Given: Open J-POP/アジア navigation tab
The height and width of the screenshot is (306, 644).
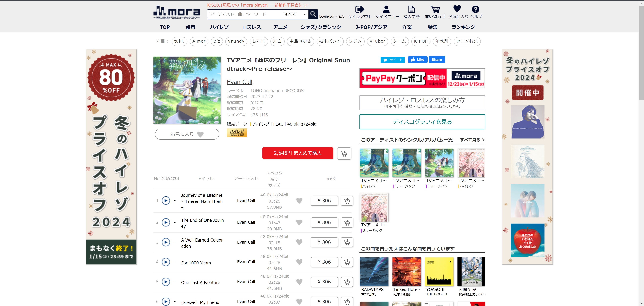Looking at the screenshot, I should pos(372,27).
